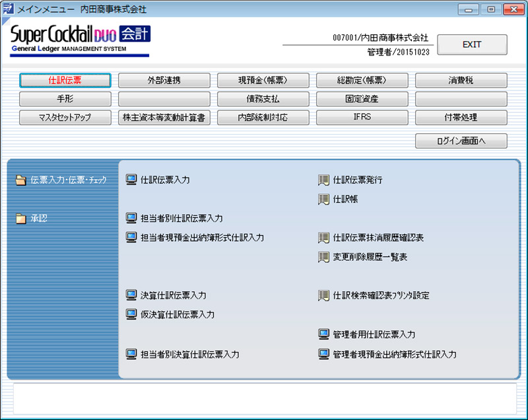Viewport: 528px width, 420px height.
Task: Click the monitor icon beside 仕訳伝票入力
Action: coord(131,180)
